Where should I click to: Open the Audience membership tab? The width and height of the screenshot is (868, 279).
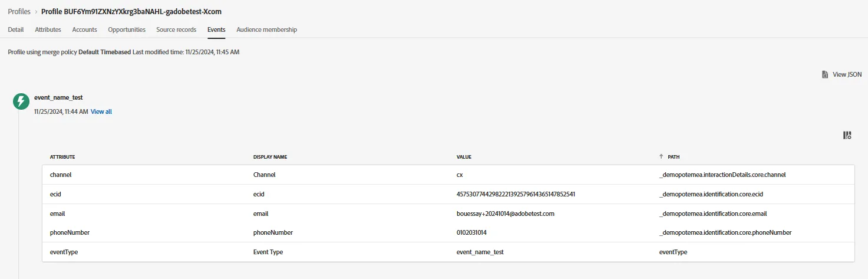click(267, 29)
